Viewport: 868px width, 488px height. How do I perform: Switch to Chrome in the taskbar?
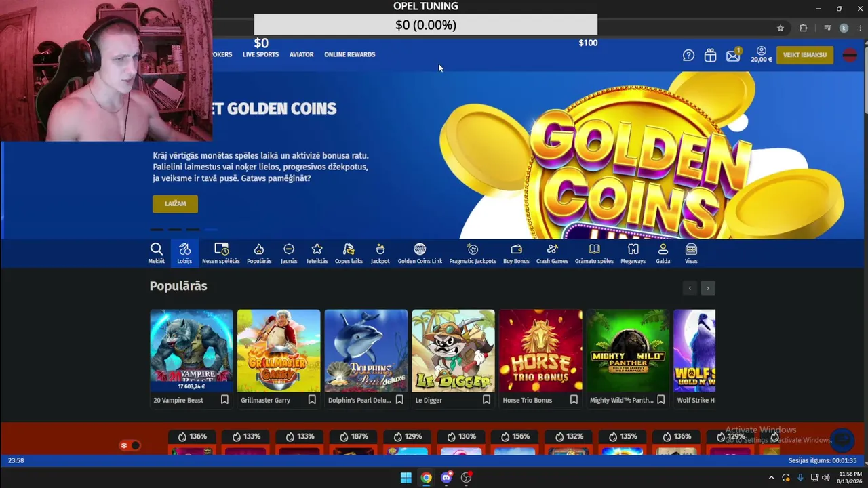coord(426,478)
